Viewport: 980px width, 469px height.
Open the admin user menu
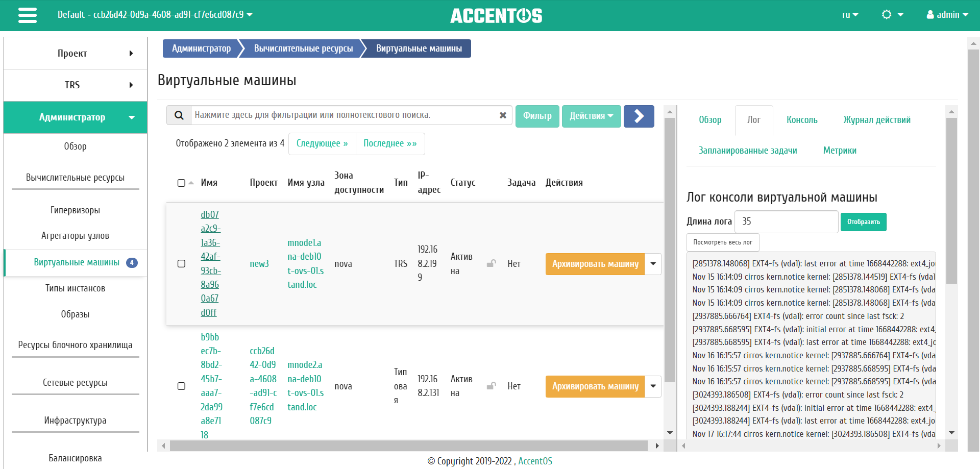click(947, 15)
